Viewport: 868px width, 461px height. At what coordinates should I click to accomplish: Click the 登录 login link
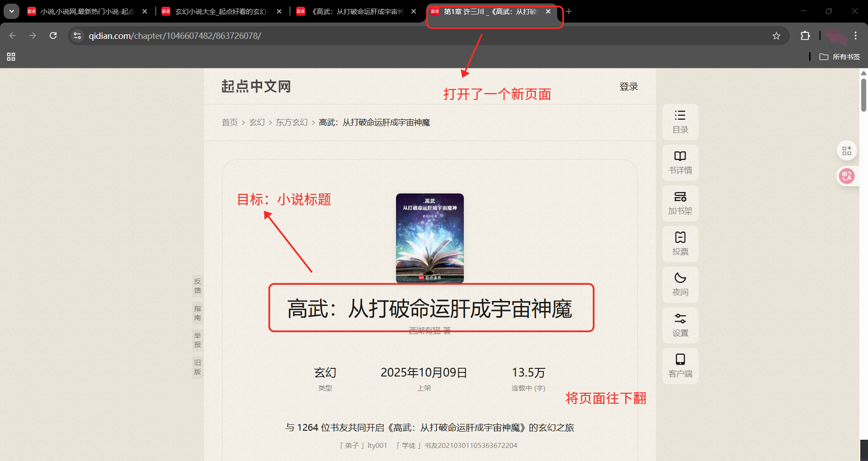pyautogui.click(x=628, y=86)
